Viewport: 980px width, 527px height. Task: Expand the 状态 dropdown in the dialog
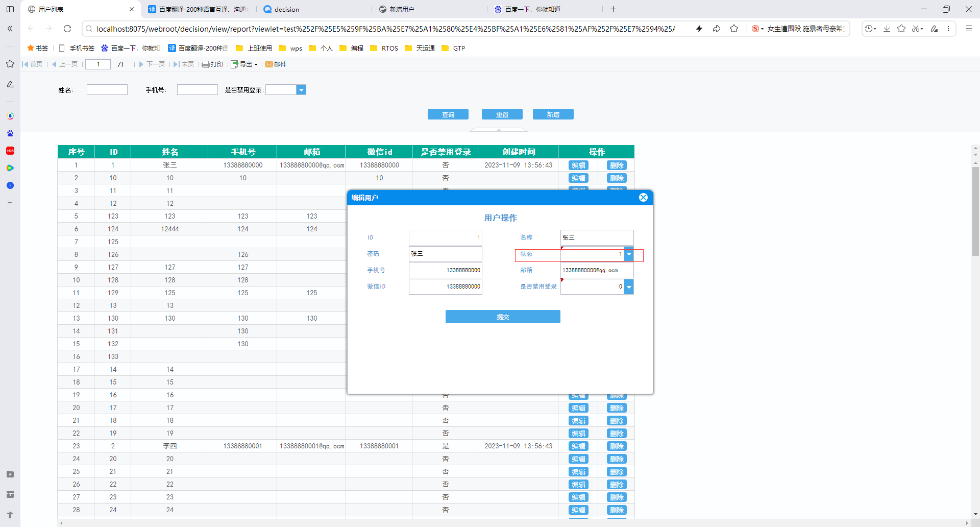point(629,254)
